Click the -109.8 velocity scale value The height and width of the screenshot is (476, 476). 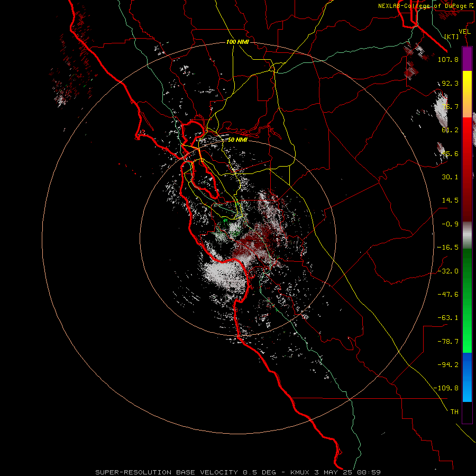(x=446, y=388)
